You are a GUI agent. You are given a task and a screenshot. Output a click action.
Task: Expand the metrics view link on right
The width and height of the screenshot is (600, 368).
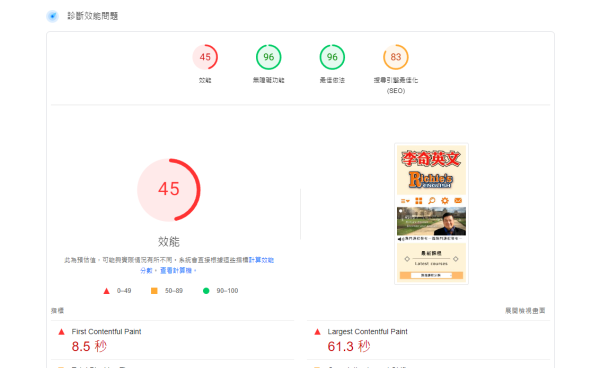point(525,311)
